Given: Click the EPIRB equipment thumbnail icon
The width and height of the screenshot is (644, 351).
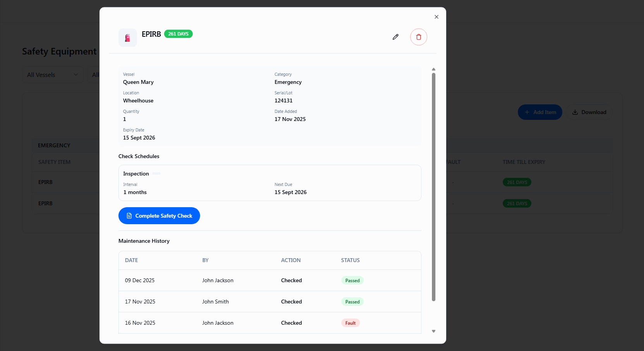Looking at the screenshot, I should point(127,38).
